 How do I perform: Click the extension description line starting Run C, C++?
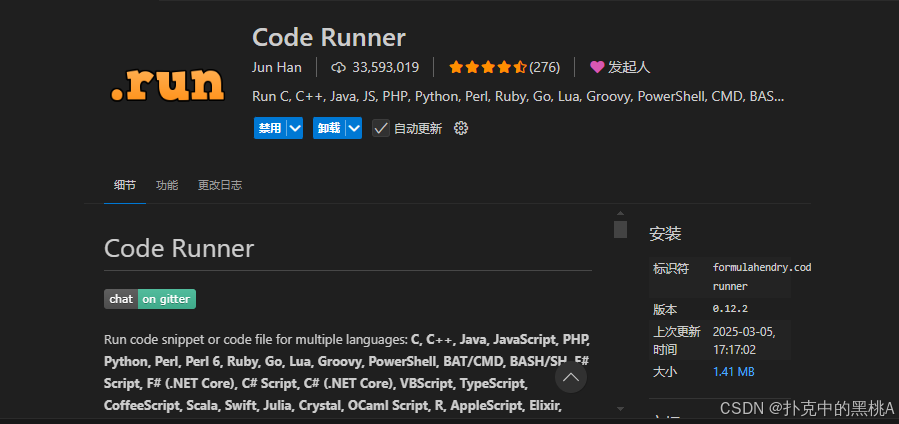point(518,96)
